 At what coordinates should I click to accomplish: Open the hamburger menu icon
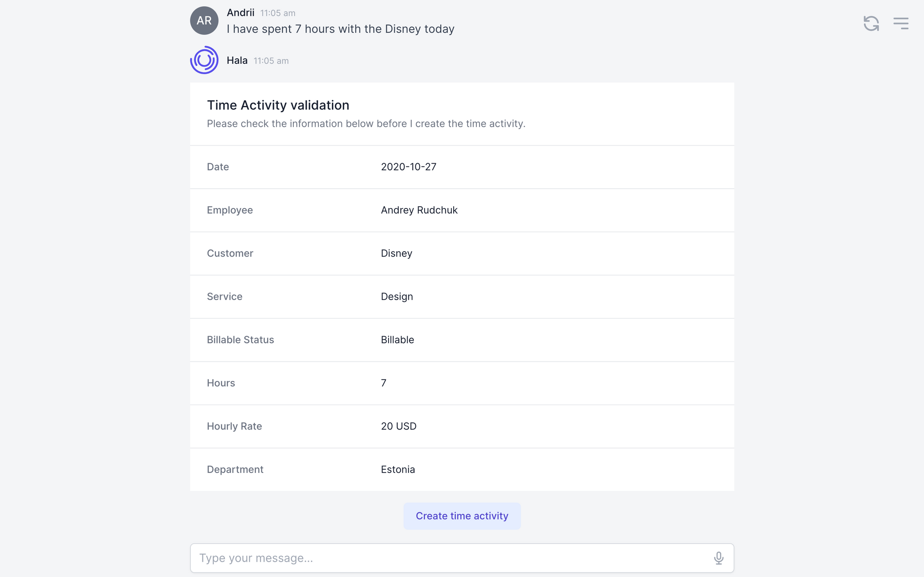click(x=901, y=23)
